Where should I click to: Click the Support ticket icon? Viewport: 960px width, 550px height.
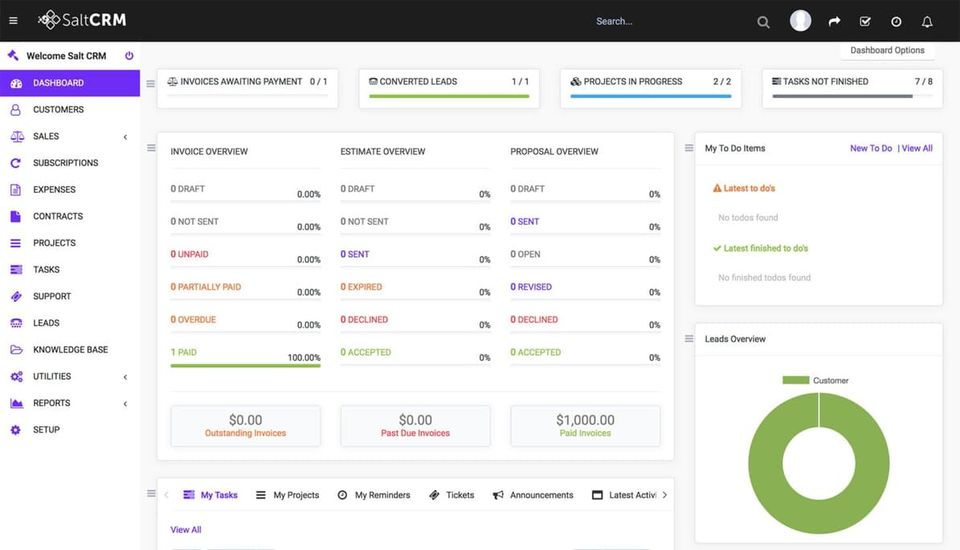click(16, 296)
